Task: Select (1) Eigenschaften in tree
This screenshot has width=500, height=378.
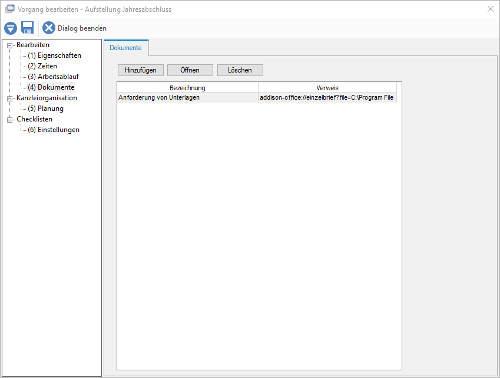Action: [54, 55]
